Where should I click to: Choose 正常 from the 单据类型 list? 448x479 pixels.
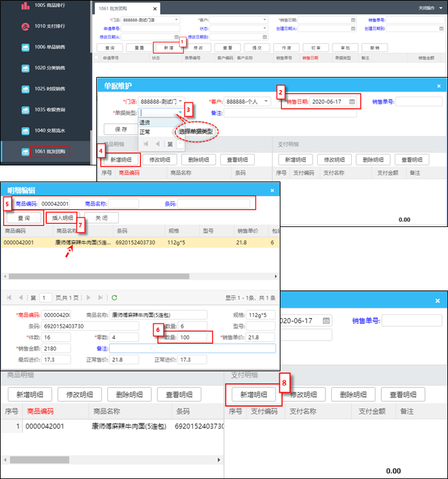pyautogui.click(x=145, y=132)
